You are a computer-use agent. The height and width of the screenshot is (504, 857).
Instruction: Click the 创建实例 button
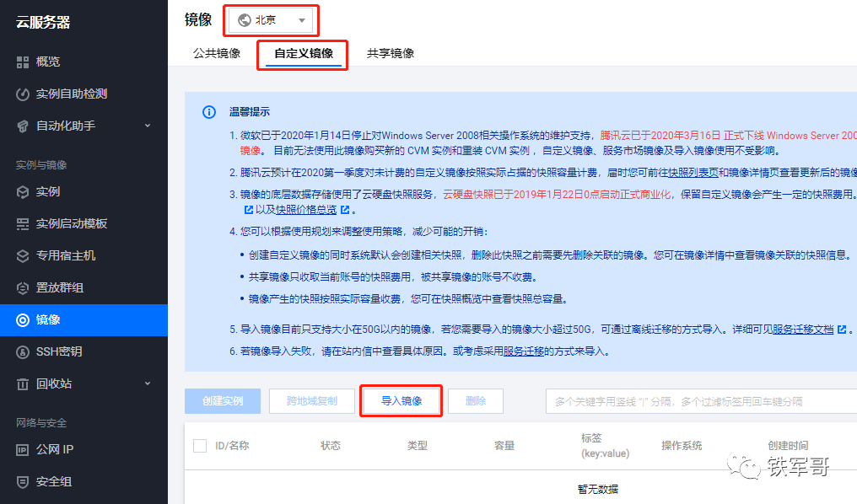[x=223, y=401]
